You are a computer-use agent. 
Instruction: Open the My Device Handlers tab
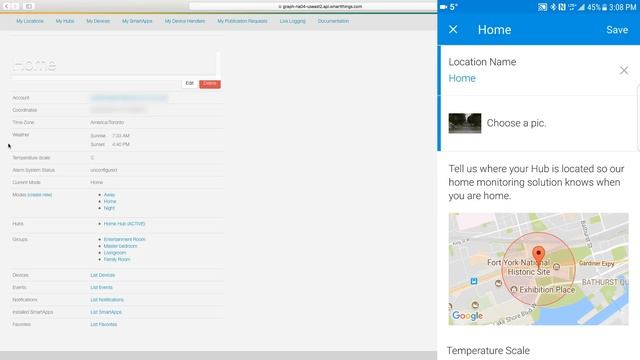click(x=185, y=21)
